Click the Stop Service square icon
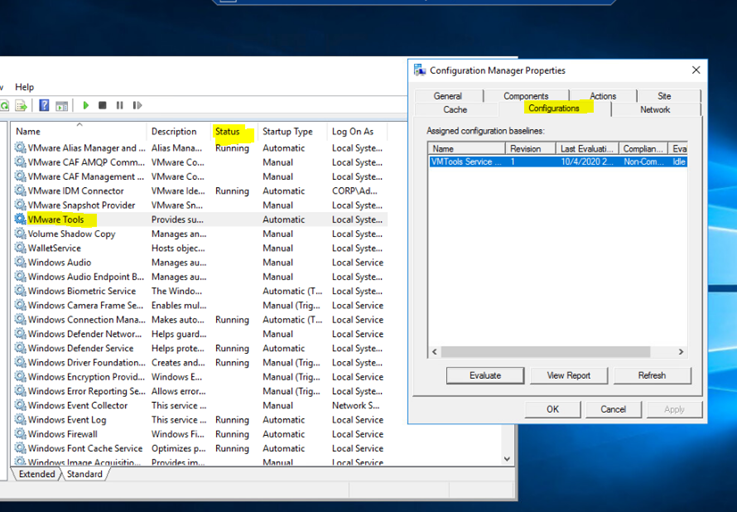 tap(102, 105)
